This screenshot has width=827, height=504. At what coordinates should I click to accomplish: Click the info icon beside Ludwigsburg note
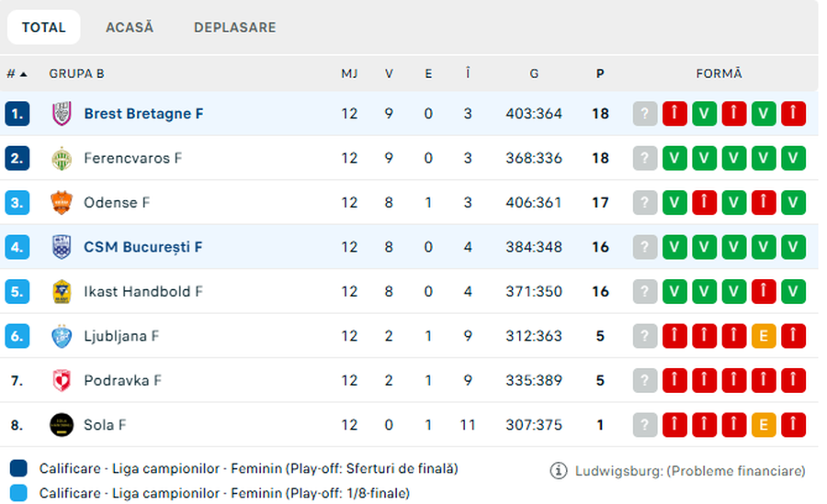[x=559, y=471]
